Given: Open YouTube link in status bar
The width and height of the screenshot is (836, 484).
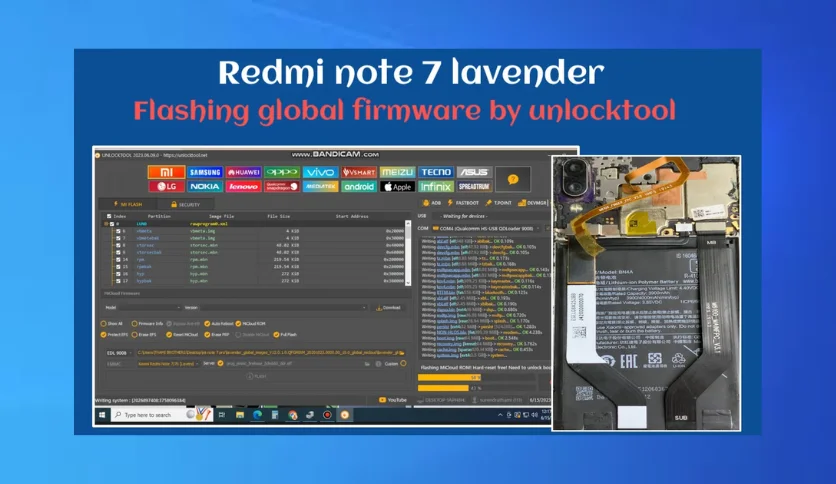Looking at the screenshot, I should (x=393, y=400).
